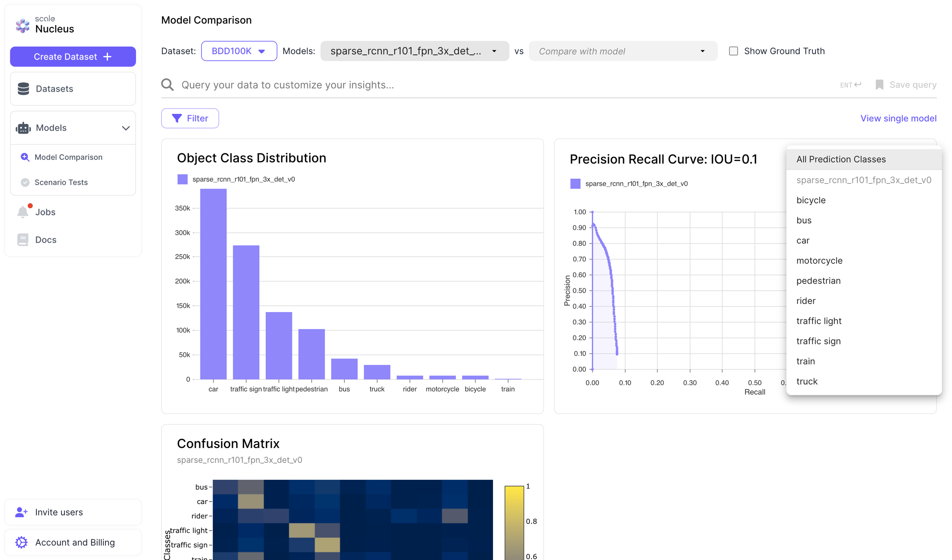Select rider from the class list
The height and width of the screenshot is (560, 952).
(x=864, y=301)
